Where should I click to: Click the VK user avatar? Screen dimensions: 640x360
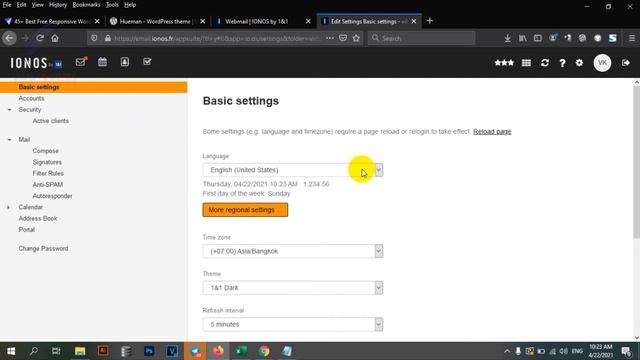coord(602,63)
